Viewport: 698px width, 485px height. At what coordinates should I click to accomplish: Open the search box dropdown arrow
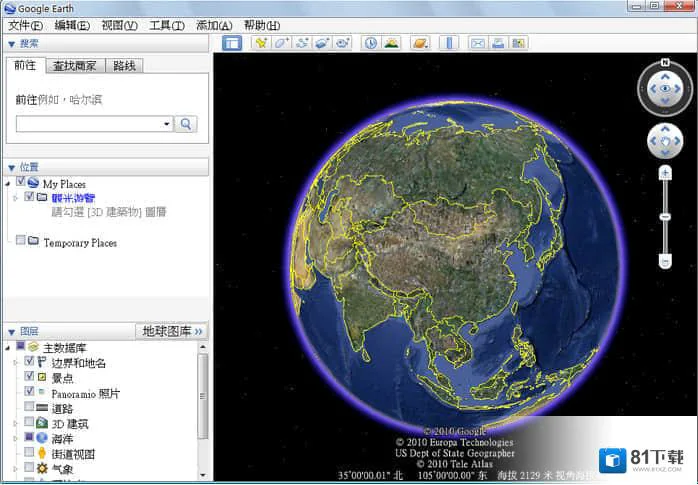pos(166,124)
